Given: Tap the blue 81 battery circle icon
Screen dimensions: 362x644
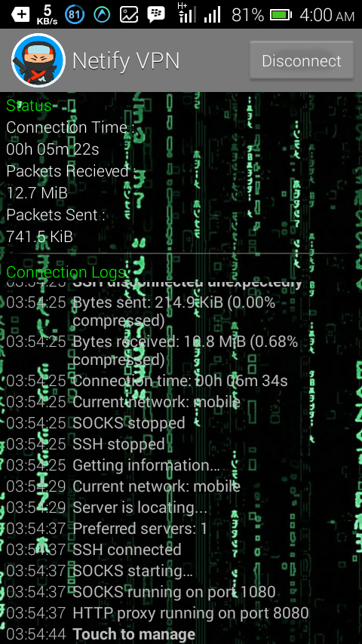Looking at the screenshot, I should coord(75,15).
